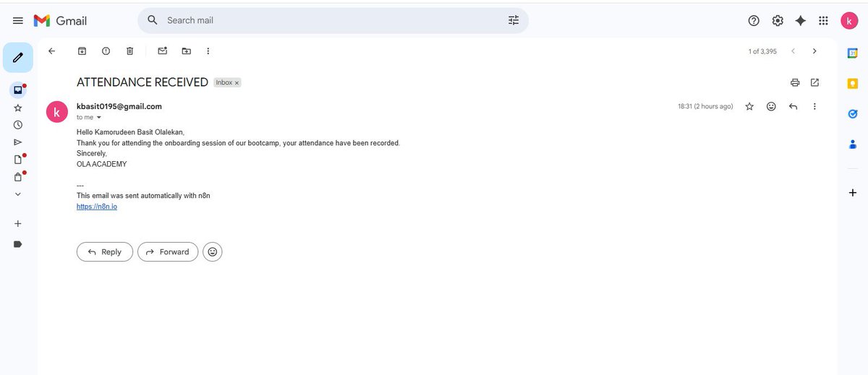Viewport: 868px width, 375px height.
Task: Get add-ons plus icon
Action: 853,193
